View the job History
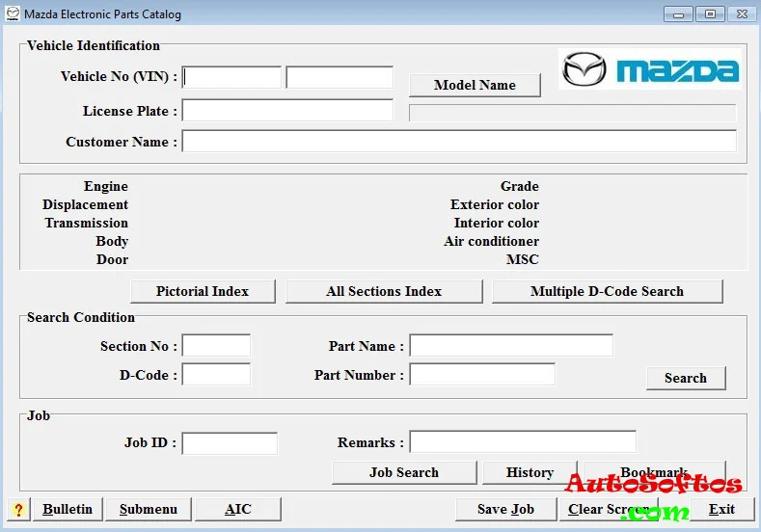Image resolution: width=761 pixels, height=532 pixels. [530, 472]
